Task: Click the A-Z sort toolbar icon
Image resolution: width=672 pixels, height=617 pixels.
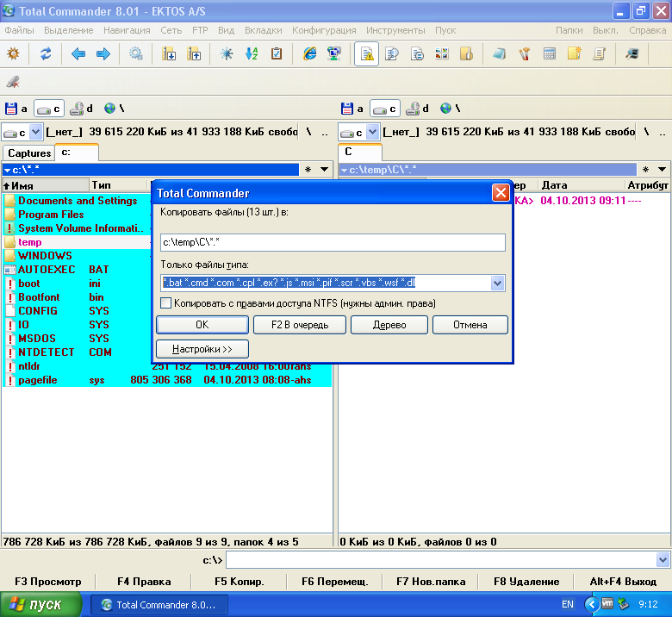Action: (252, 53)
